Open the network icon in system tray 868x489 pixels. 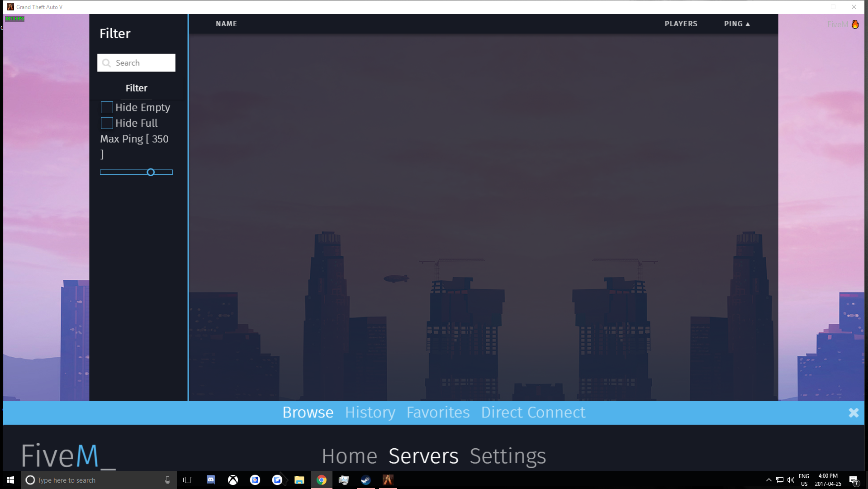point(780,480)
